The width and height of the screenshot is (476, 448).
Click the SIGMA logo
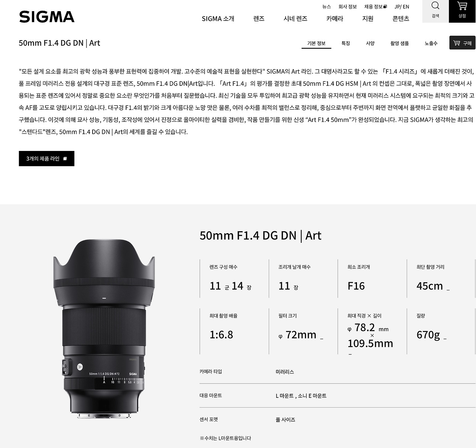[x=46, y=17]
